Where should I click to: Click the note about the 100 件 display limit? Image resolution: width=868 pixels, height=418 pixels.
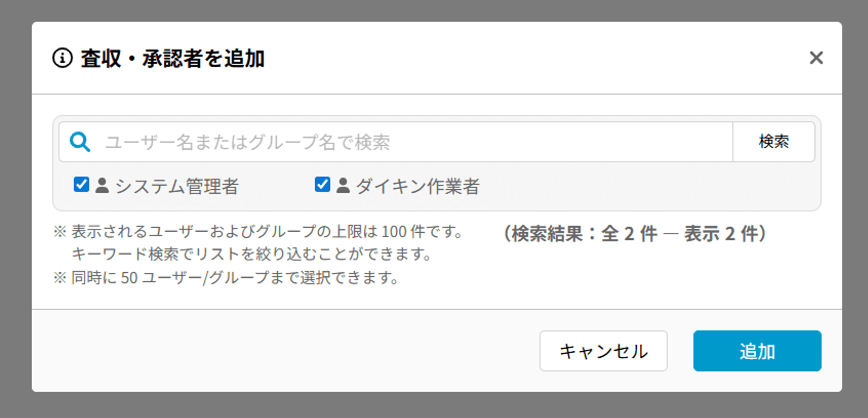pos(267,232)
